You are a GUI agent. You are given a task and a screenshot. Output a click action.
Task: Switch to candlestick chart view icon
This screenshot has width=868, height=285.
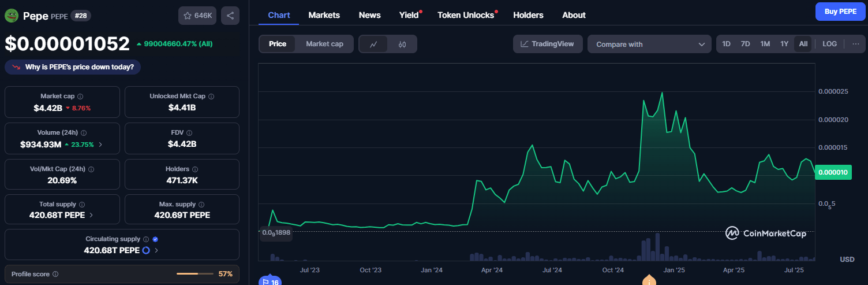[x=402, y=44]
